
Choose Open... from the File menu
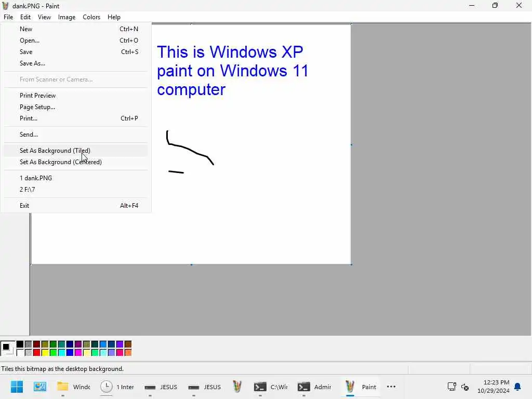pos(76,41)
